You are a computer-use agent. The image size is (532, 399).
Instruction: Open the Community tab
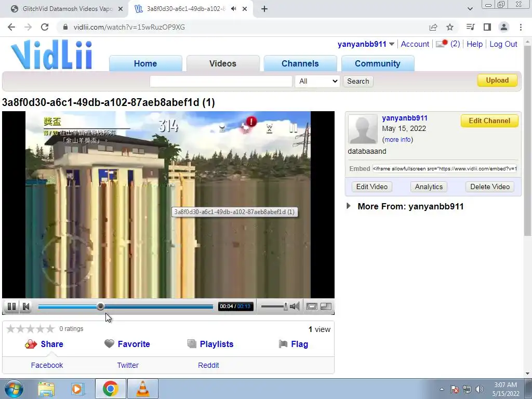[x=378, y=63]
